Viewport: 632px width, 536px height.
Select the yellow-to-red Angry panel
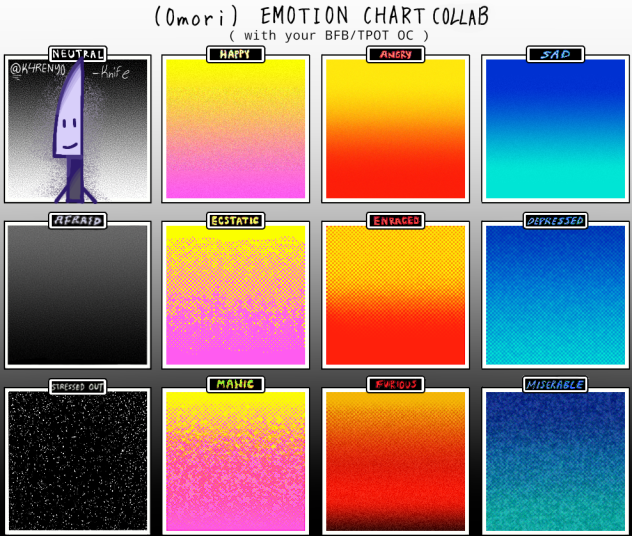coord(395,128)
